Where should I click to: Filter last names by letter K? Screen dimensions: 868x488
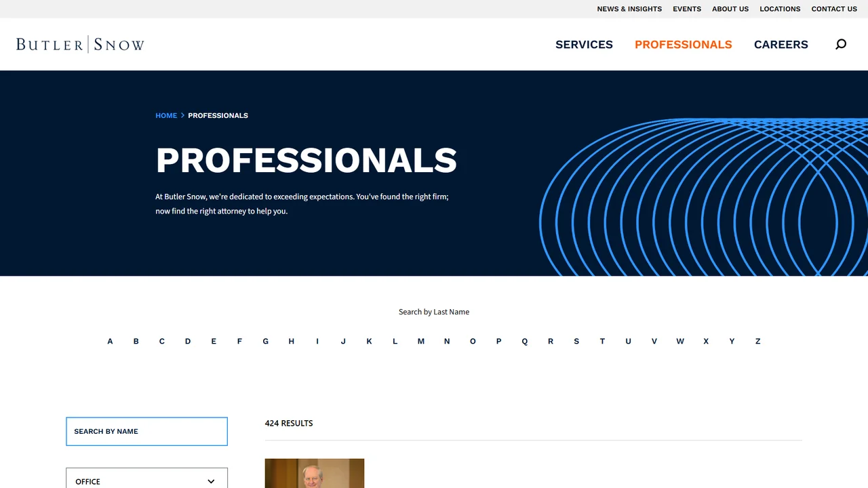click(369, 341)
